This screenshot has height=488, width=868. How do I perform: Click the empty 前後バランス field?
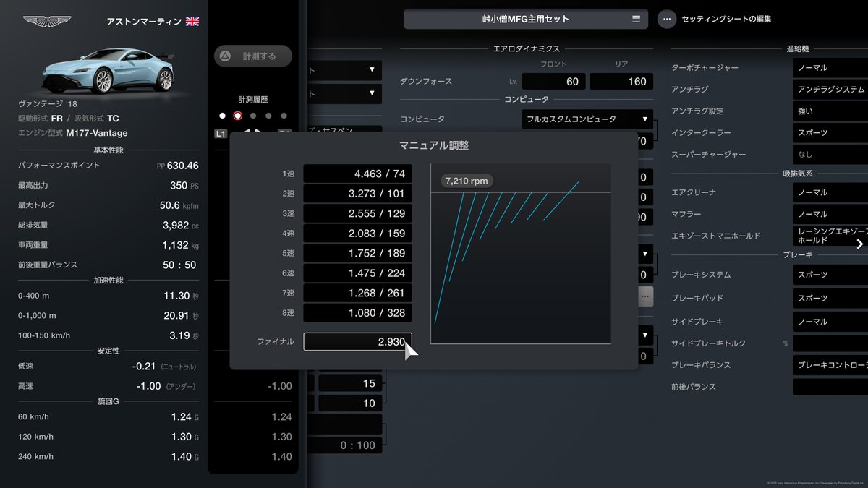[x=830, y=387]
